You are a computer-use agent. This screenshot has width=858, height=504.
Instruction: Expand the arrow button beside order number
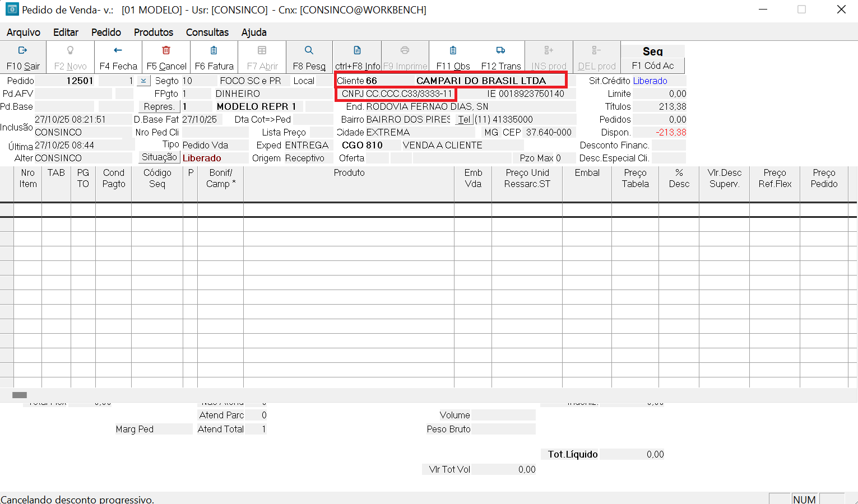click(143, 81)
